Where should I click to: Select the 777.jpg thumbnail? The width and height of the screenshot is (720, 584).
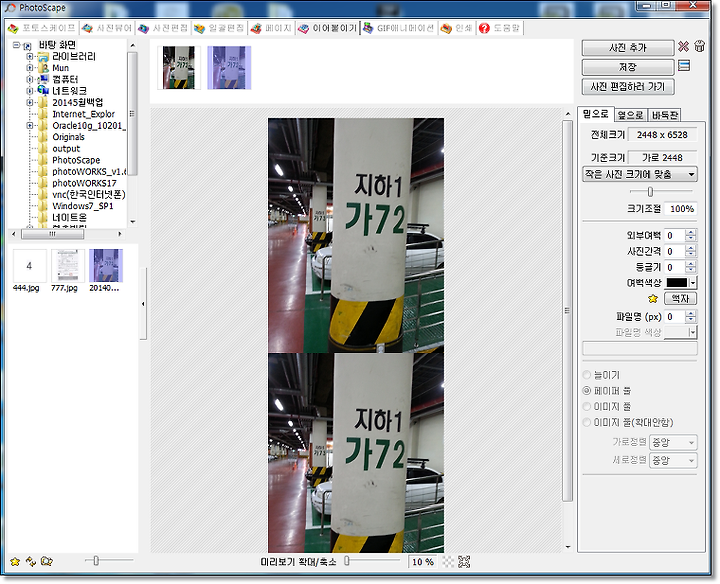coord(68,266)
